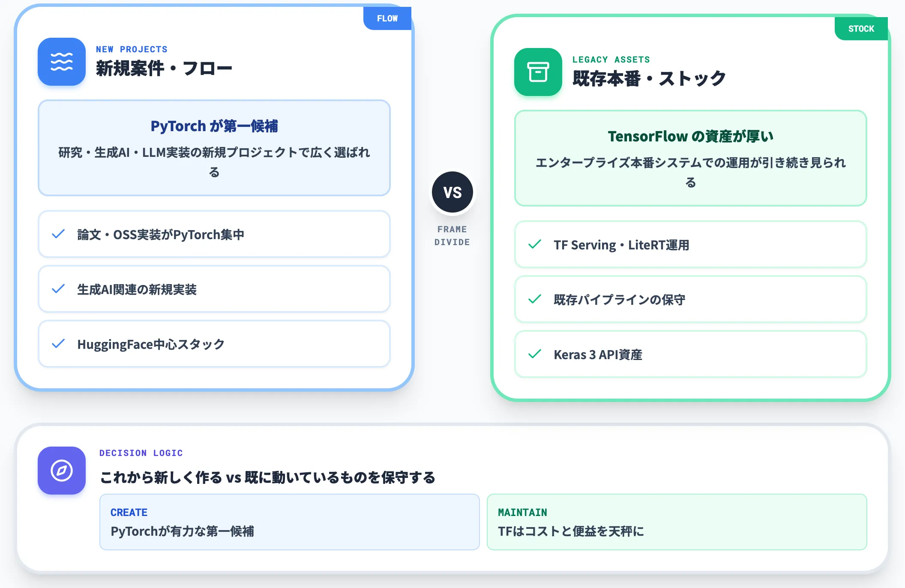Select the FLOW corner tag
The image size is (905, 588).
[387, 18]
